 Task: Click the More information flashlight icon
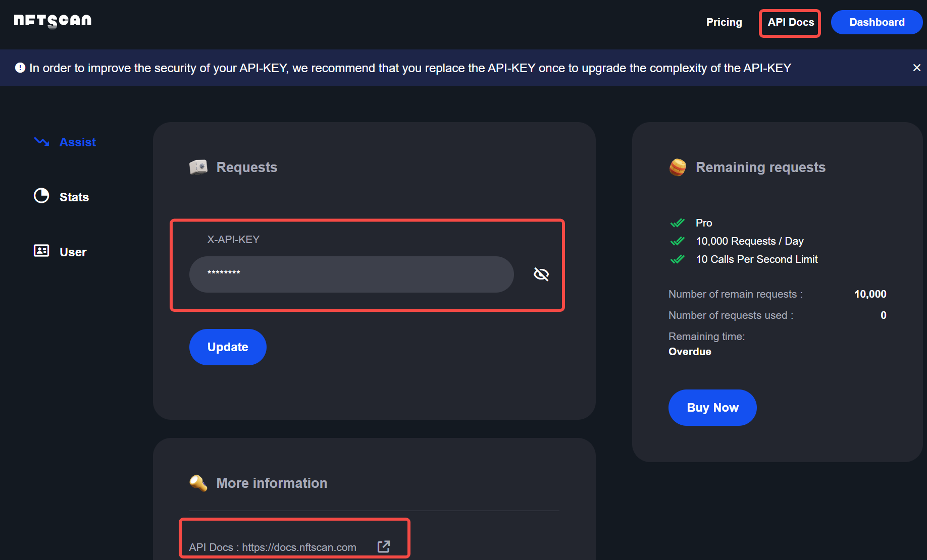[198, 483]
